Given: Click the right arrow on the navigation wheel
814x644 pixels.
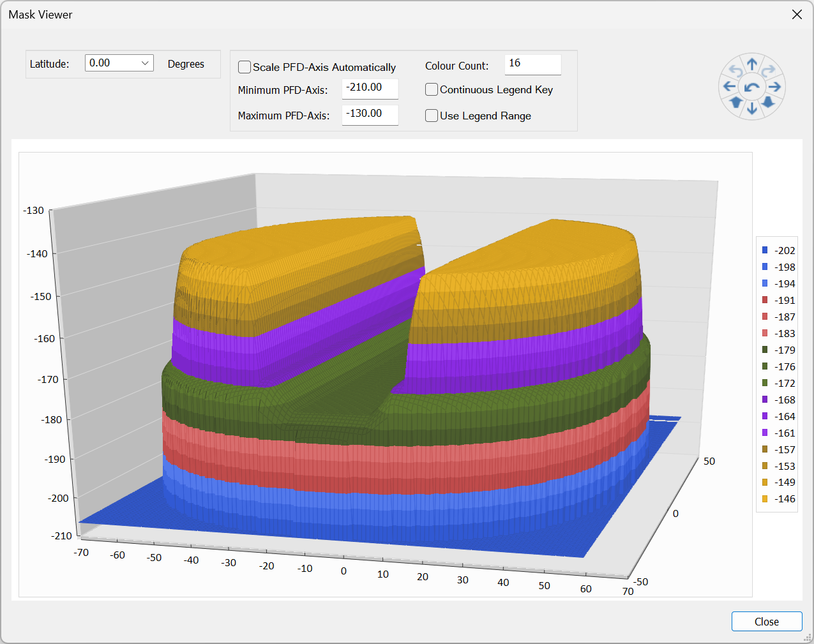Looking at the screenshot, I should click(x=775, y=87).
